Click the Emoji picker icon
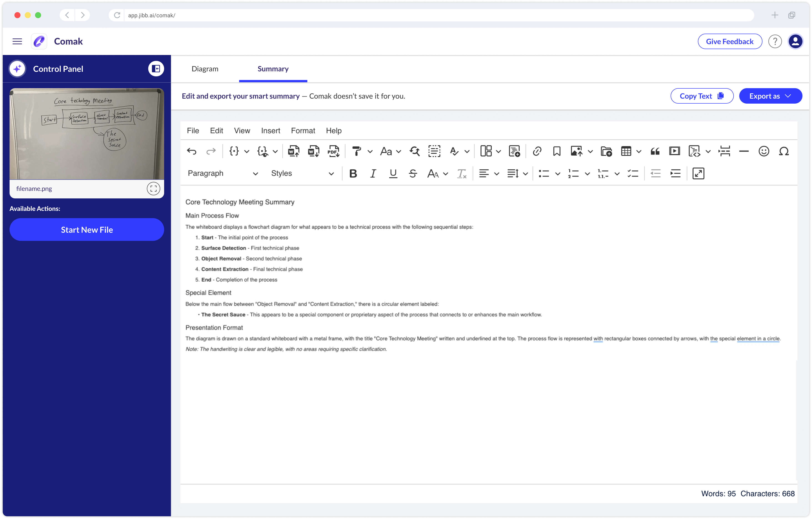This screenshot has height=519, width=812. click(763, 151)
